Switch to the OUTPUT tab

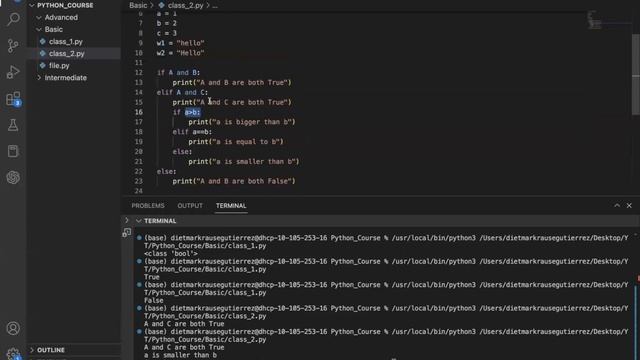pyautogui.click(x=190, y=206)
